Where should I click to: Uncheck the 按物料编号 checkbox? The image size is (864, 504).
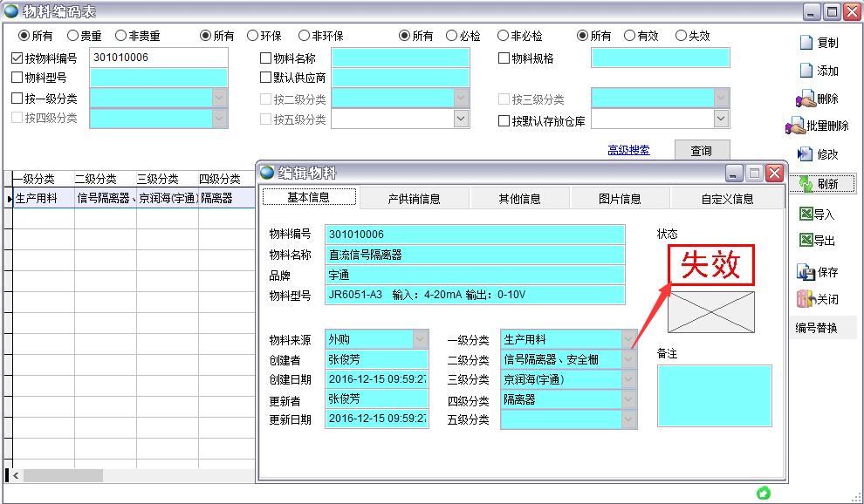(17, 58)
